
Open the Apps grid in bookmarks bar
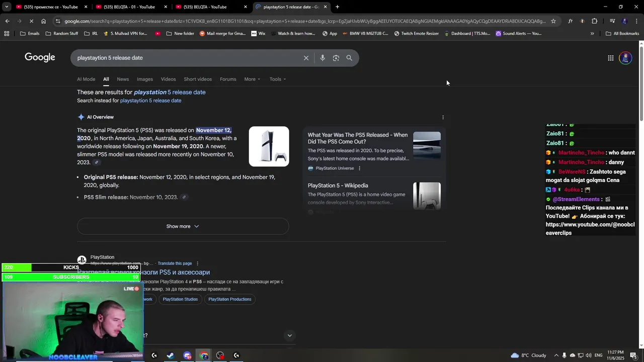[x=7, y=34]
